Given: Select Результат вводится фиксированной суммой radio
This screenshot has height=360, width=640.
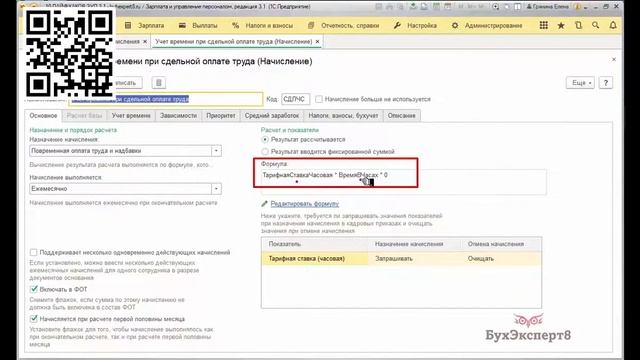Looking at the screenshot, I should 265,152.
